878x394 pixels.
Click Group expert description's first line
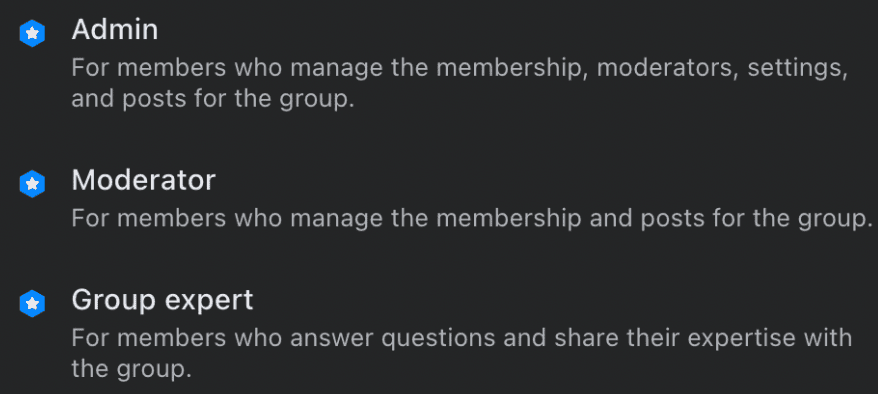click(462, 338)
